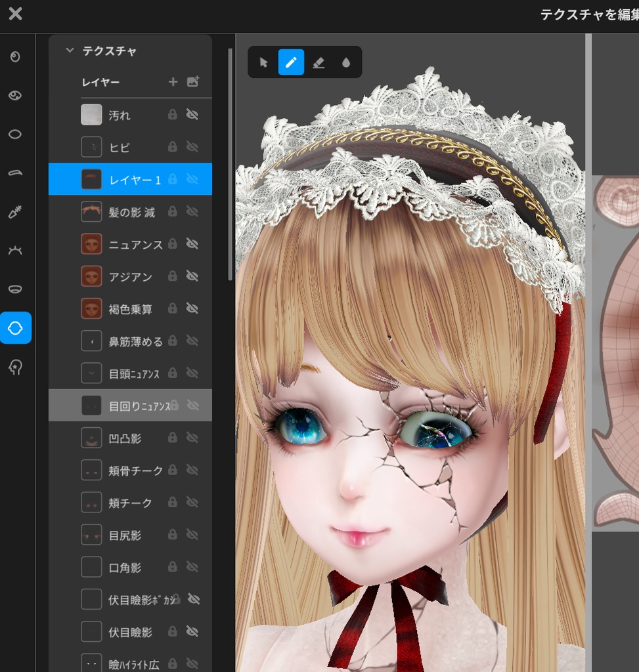Viewport: 639px width, 672px height.
Task: Open the eyebrow category in sidebar
Action: click(15, 173)
